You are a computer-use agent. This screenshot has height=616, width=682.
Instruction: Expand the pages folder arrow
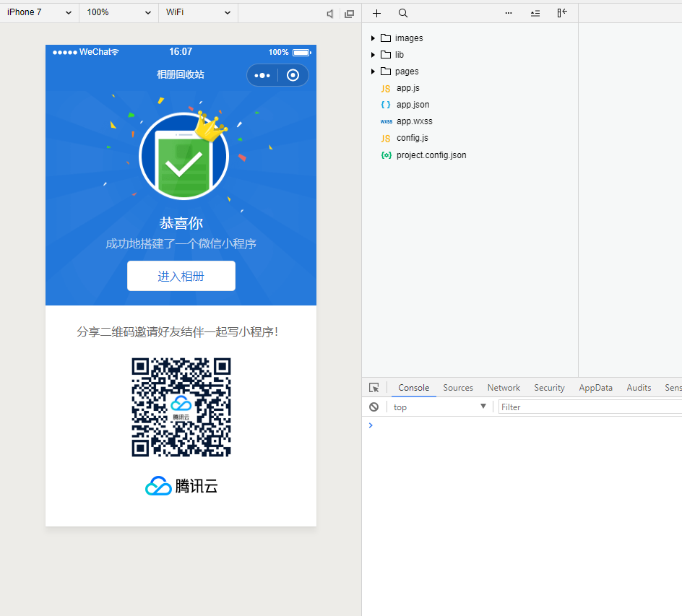tap(373, 71)
